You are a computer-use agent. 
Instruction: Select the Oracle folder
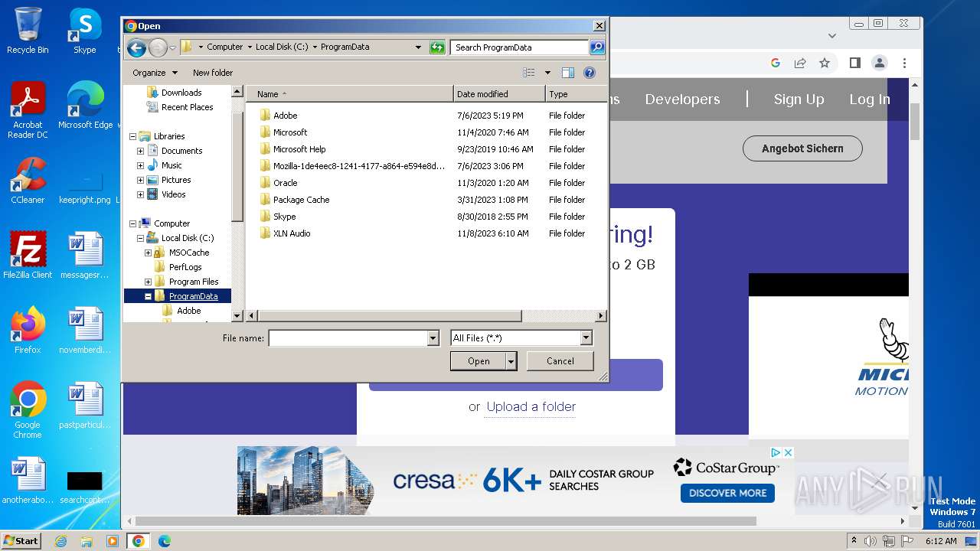pos(285,183)
